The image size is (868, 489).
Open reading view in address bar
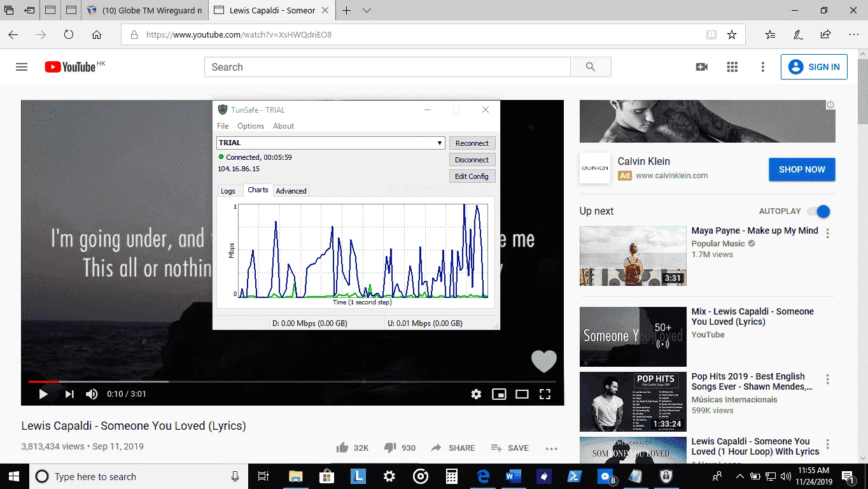(x=711, y=35)
